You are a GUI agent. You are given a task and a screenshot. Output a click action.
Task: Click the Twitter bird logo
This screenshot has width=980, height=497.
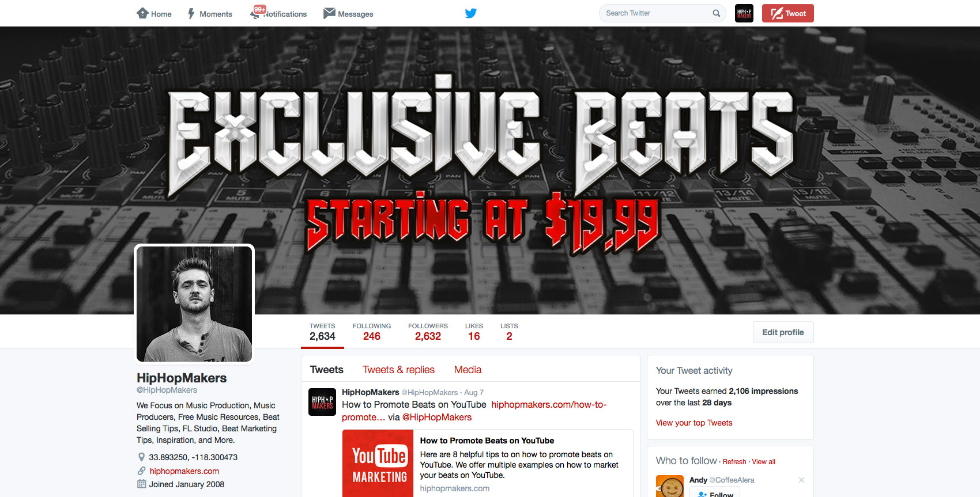point(471,13)
